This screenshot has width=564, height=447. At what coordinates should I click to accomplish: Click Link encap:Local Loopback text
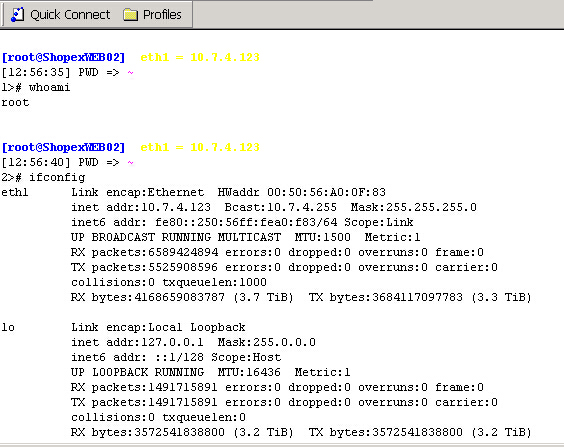(158, 327)
